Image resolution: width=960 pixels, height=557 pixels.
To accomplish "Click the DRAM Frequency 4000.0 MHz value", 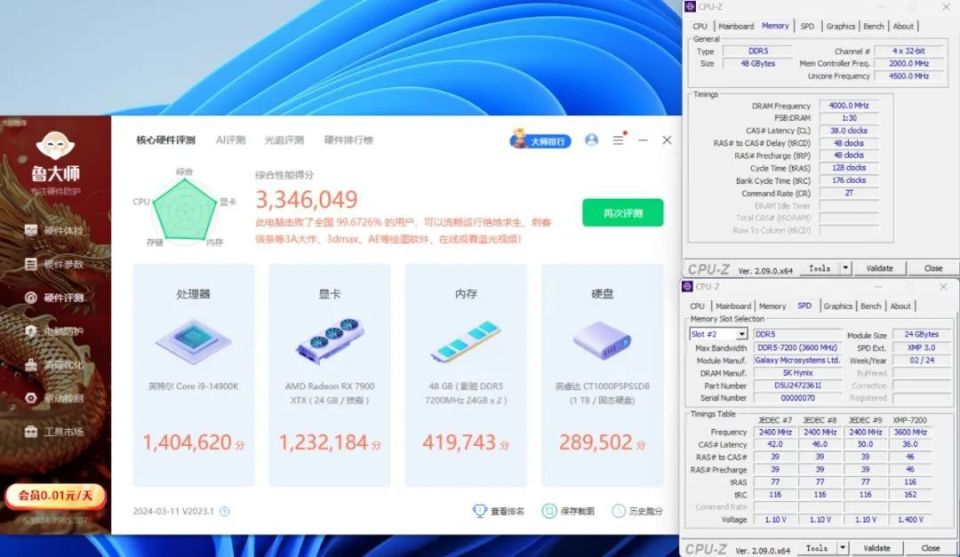I will (849, 105).
